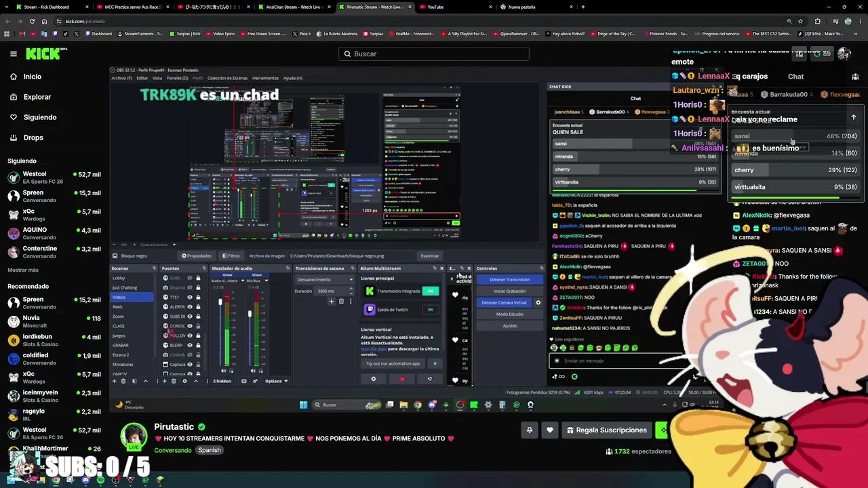Open virtual camera settings gear in Controles
The height and width of the screenshot is (488, 868).
pyautogui.click(x=538, y=302)
